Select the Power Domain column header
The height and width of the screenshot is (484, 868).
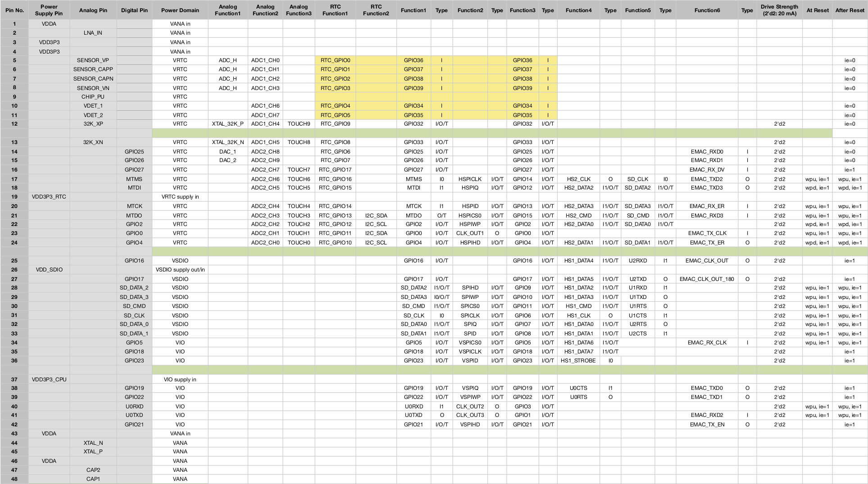(x=180, y=10)
